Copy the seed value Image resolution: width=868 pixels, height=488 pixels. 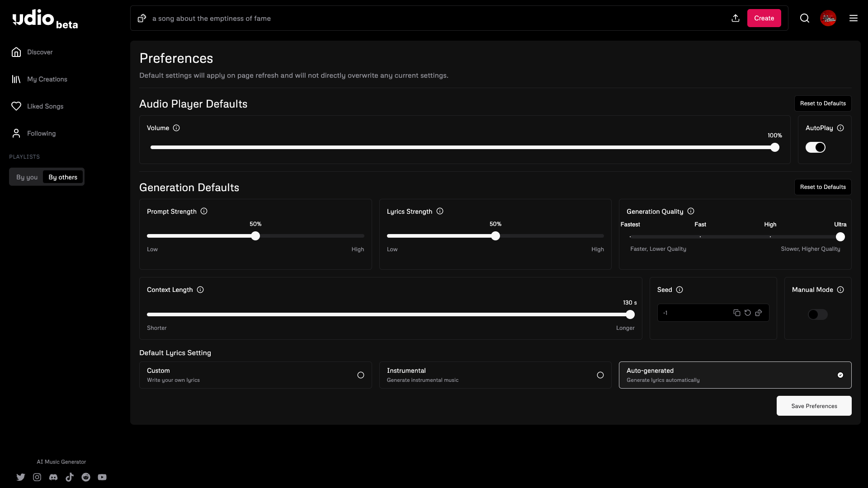[x=737, y=313]
